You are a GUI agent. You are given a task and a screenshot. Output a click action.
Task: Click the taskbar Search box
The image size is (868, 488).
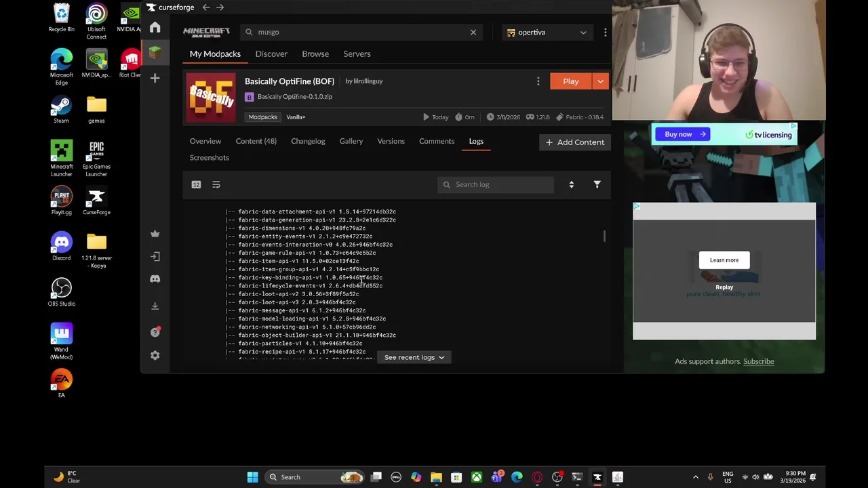(x=315, y=477)
